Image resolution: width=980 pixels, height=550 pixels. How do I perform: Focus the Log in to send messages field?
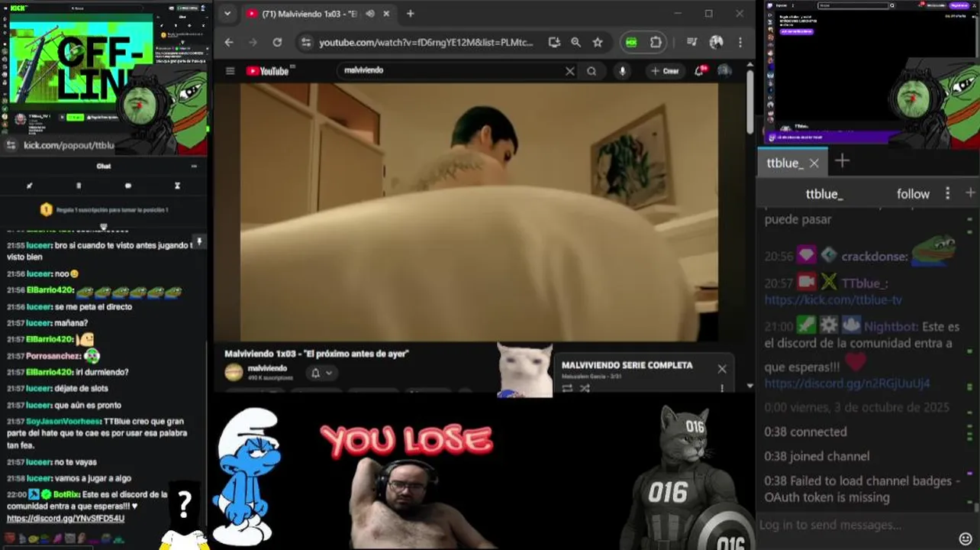855,526
